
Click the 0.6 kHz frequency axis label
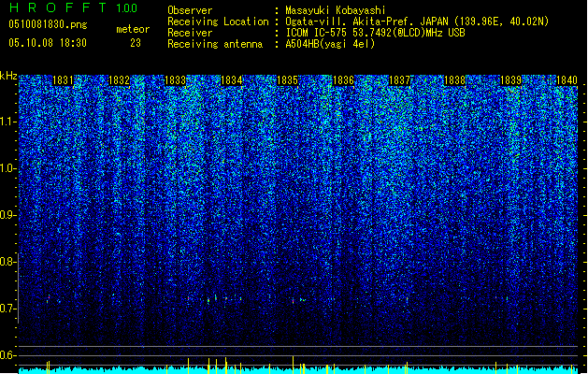click(x=8, y=355)
